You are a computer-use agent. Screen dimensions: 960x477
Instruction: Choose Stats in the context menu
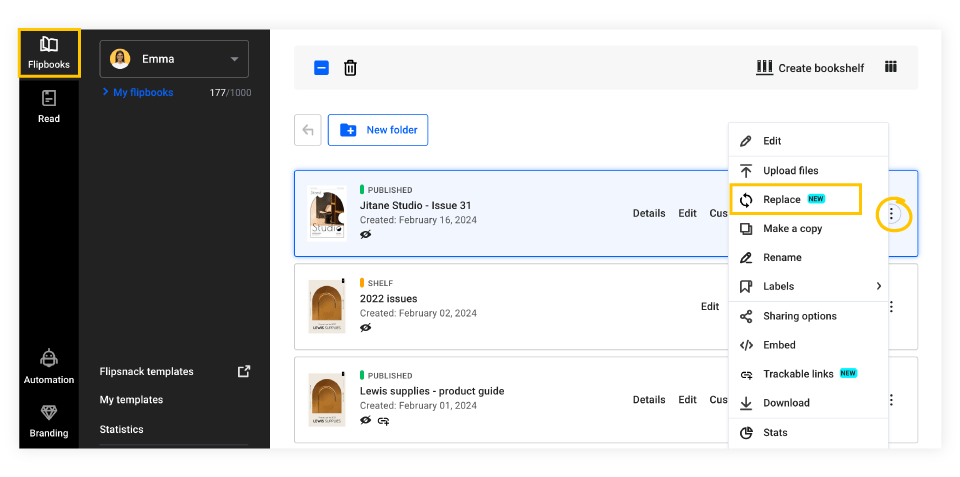coord(808,432)
